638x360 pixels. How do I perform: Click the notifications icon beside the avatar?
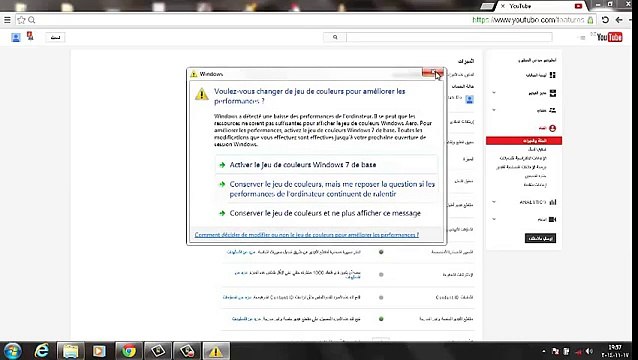tap(30, 36)
